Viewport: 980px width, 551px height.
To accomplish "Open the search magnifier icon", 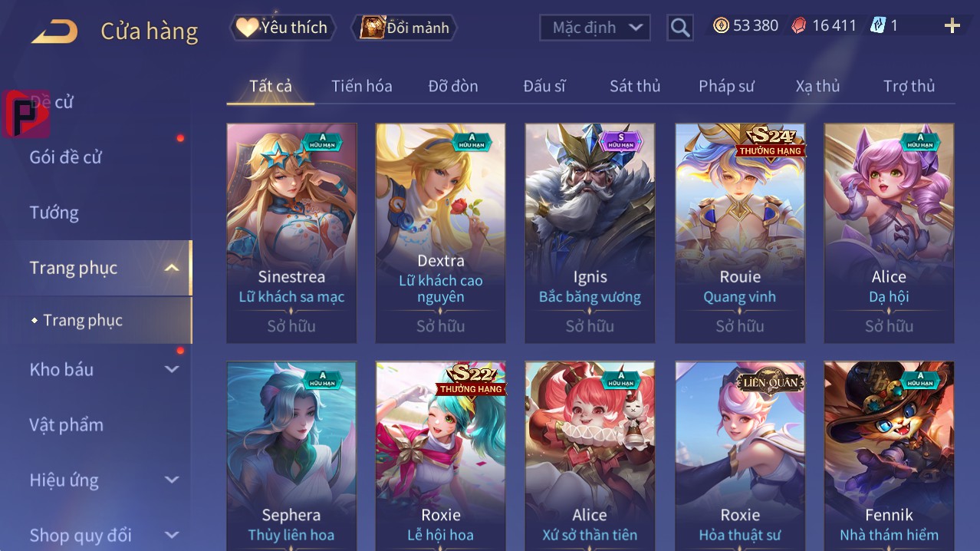I will pyautogui.click(x=680, y=28).
